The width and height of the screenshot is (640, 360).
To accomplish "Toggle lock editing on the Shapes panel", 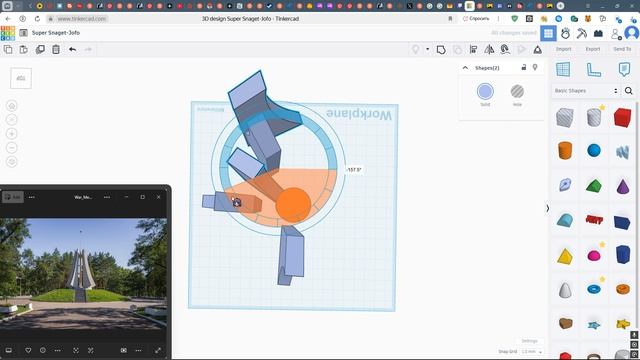I will point(524,67).
